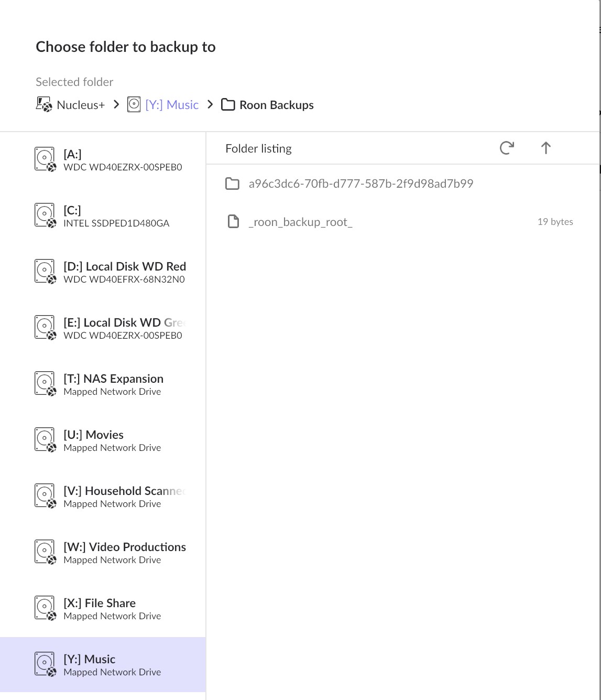The height and width of the screenshot is (700, 601).
Task: Select [X:] File Share mapped drive
Action: point(112,608)
